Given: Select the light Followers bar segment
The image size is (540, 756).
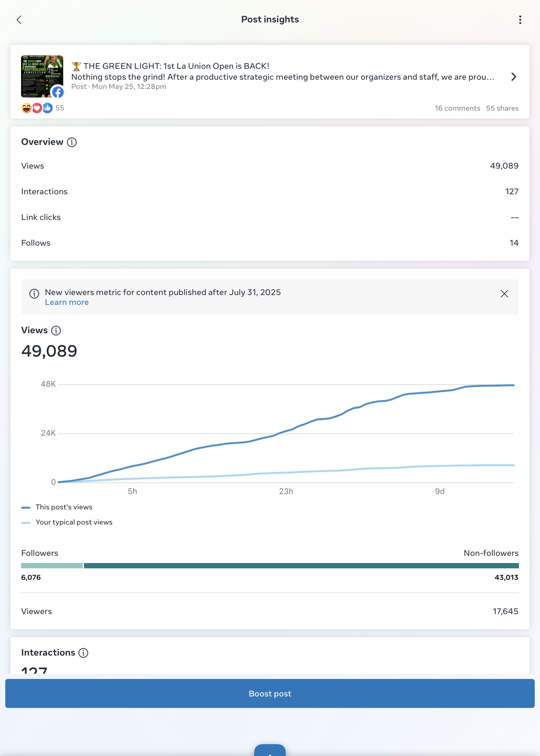Looking at the screenshot, I should tap(52, 565).
